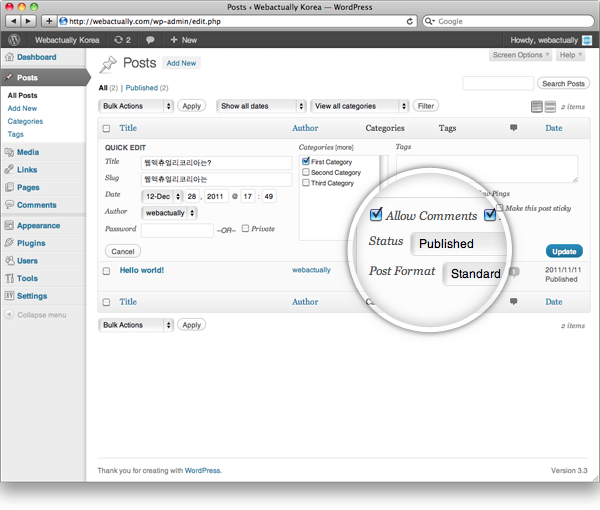Screen dimensions: 600x510
Task: Open Tags submenu item
Action: coord(16,134)
